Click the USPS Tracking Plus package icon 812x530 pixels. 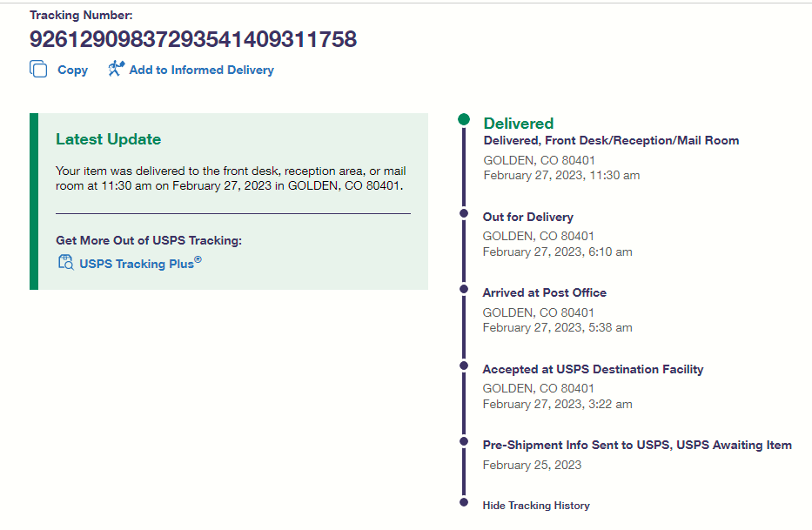point(65,262)
